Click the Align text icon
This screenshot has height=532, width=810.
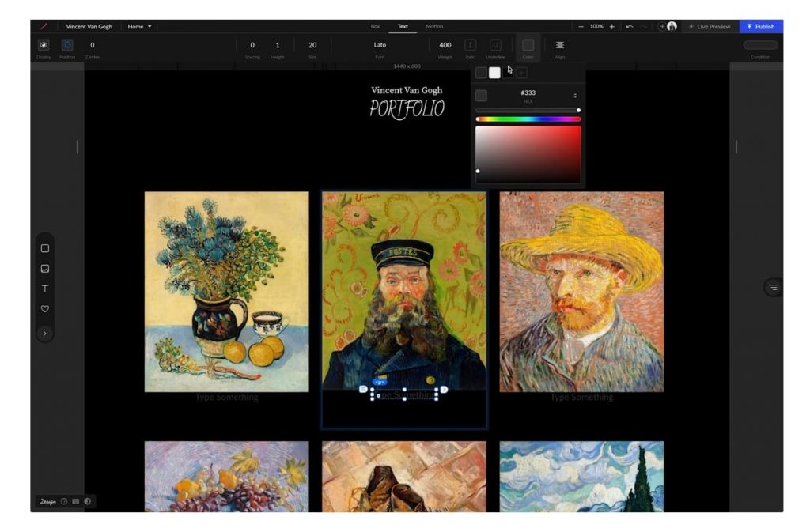click(x=559, y=45)
